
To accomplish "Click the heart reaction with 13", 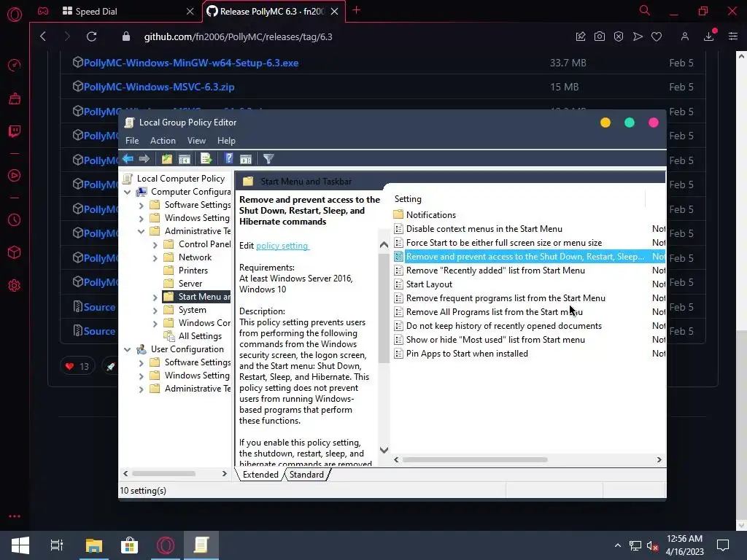I will 77,366.
